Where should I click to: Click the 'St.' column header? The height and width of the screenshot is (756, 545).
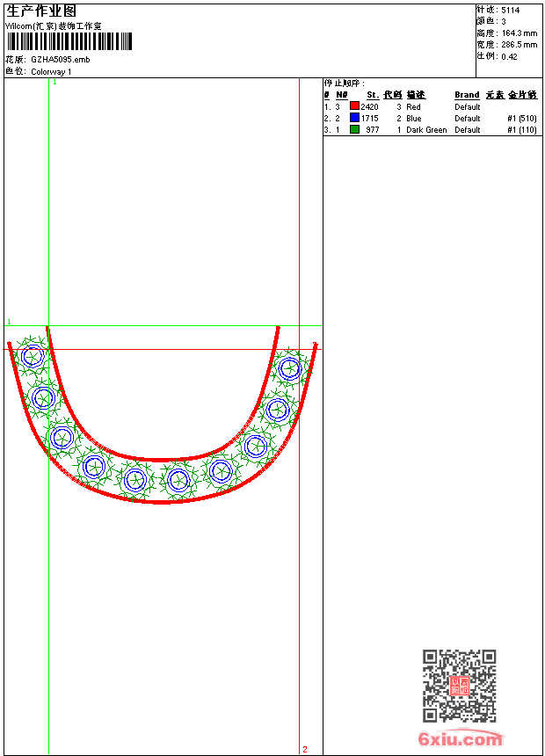[373, 95]
